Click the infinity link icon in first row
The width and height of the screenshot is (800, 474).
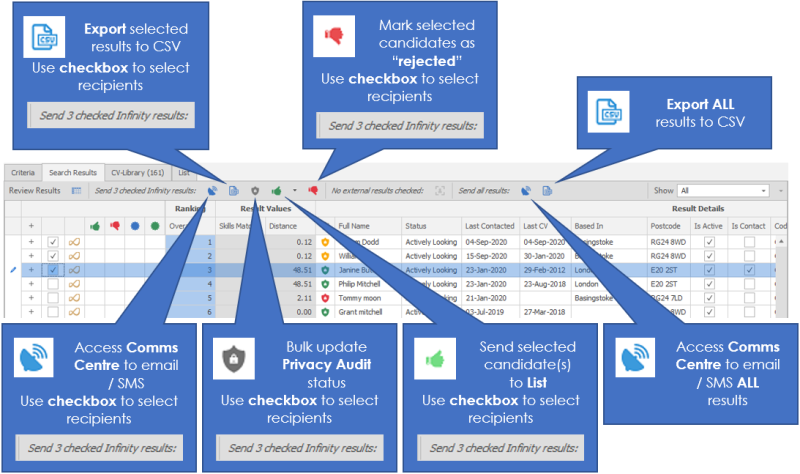[74, 242]
